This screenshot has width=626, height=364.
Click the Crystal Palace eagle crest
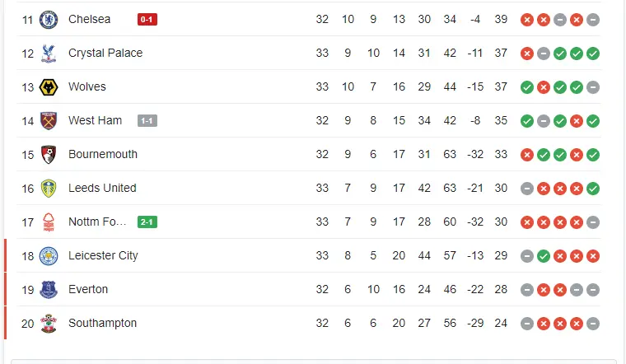pyautogui.click(x=49, y=53)
